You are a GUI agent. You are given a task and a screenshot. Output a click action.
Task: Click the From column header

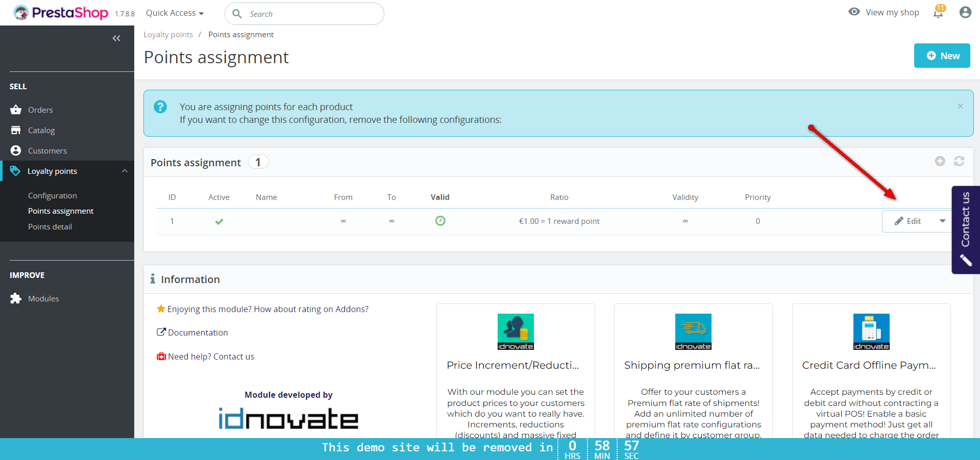343,197
